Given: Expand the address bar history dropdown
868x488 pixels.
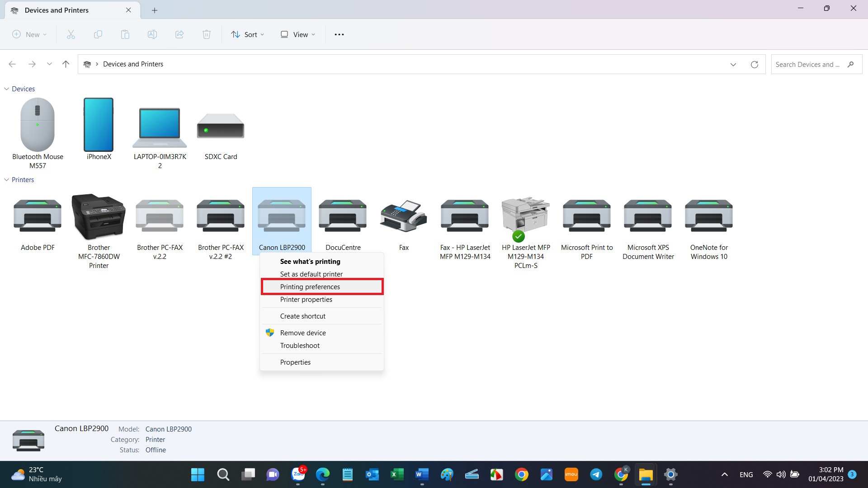Looking at the screenshot, I should coord(733,65).
